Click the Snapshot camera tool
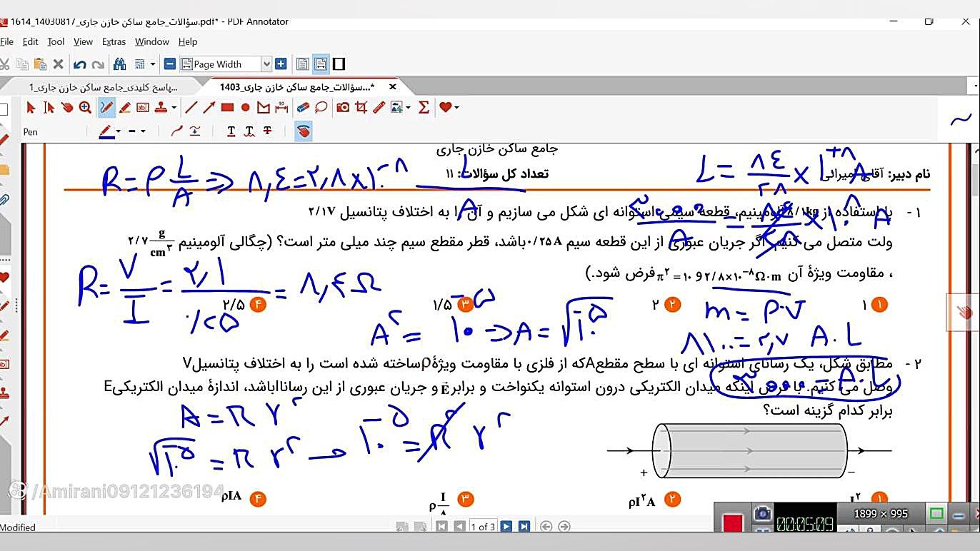Viewport: 980px width, 551px height. [343, 108]
